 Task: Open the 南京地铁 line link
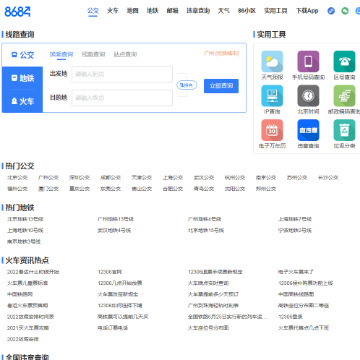(24, 241)
